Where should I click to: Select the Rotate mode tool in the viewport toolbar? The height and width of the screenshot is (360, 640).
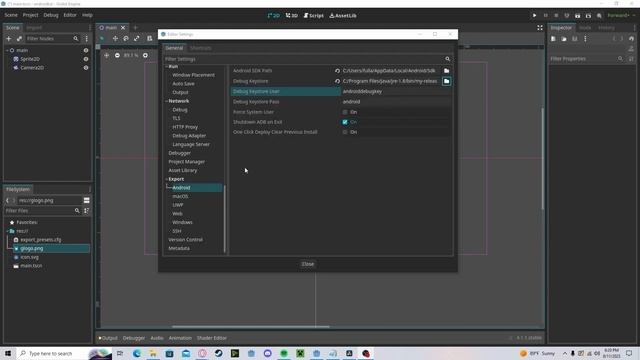pos(126,38)
